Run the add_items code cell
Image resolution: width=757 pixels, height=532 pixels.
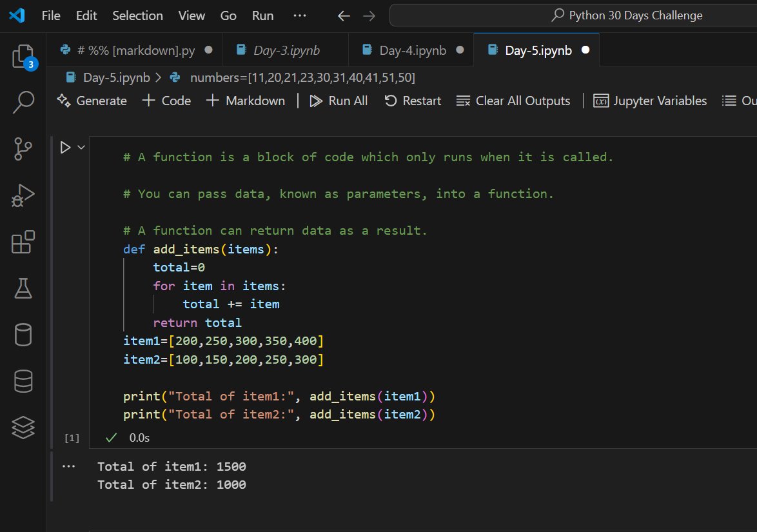click(65, 147)
